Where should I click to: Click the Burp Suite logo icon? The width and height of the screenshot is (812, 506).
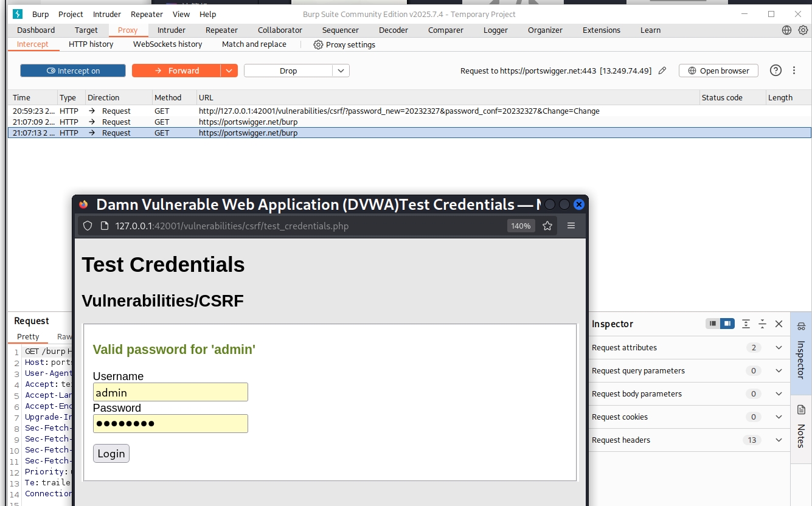click(x=18, y=14)
